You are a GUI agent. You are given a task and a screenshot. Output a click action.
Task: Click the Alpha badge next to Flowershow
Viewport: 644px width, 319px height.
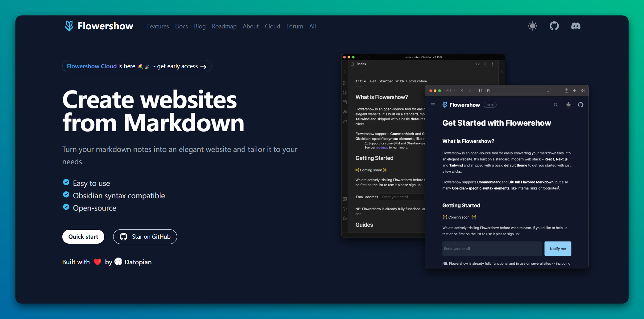tap(490, 105)
